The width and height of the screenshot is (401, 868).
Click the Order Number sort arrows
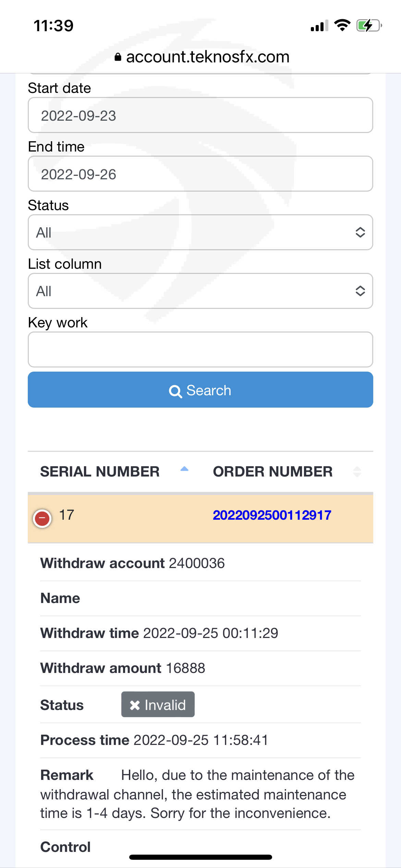tap(357, 472)
